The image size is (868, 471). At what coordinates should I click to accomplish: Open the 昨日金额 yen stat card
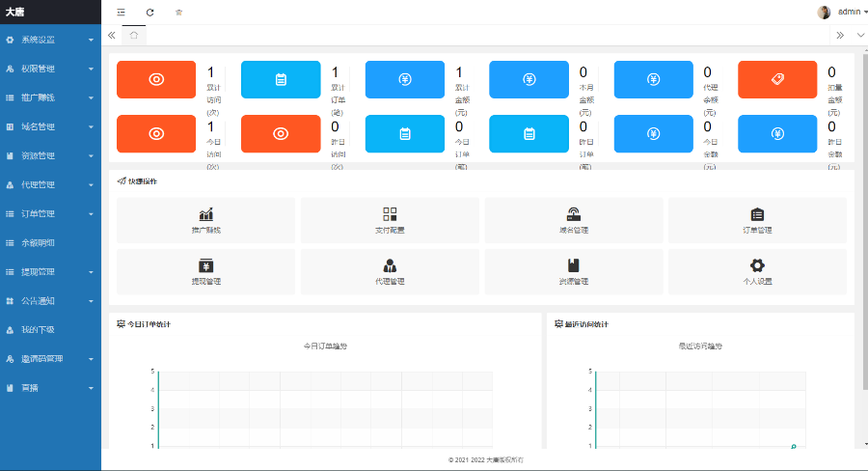click(x=777, y=133)
